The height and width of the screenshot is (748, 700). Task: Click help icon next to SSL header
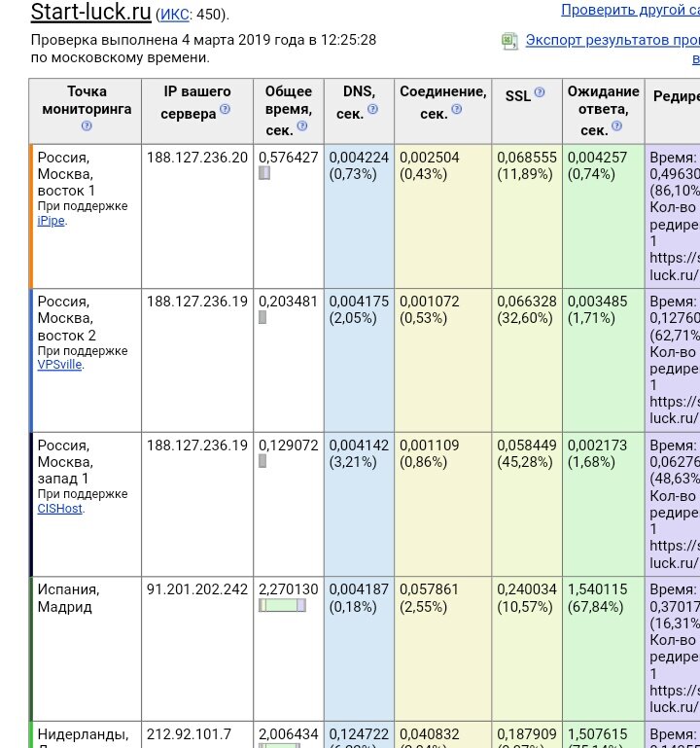tap(540, 92)
